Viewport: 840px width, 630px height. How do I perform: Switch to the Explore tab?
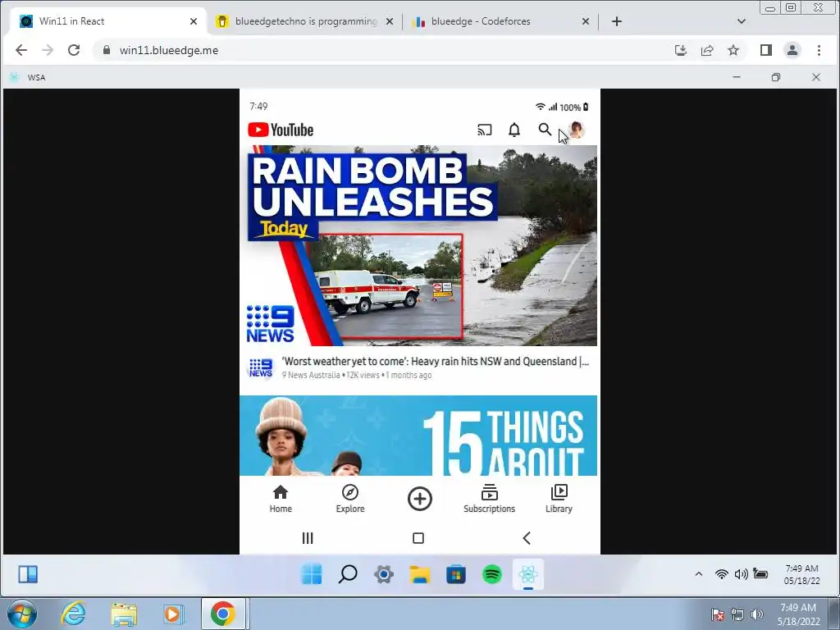pos(350,499)
